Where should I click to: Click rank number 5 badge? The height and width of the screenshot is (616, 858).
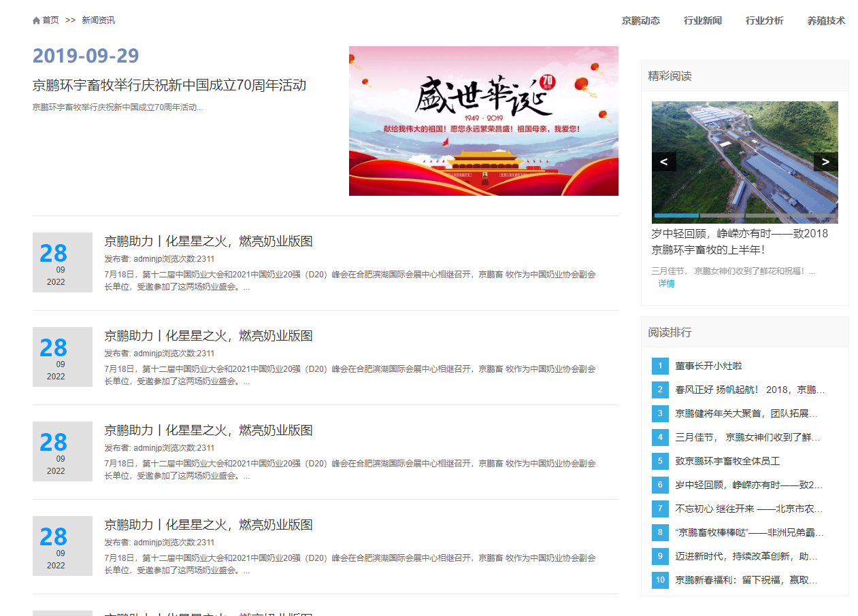point(660,461)
